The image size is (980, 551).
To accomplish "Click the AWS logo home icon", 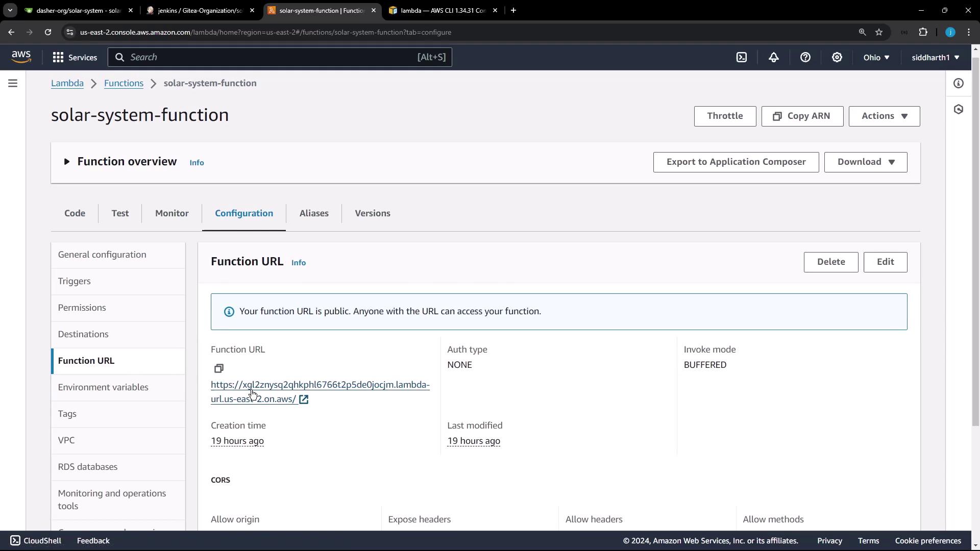I will (21, 57).
